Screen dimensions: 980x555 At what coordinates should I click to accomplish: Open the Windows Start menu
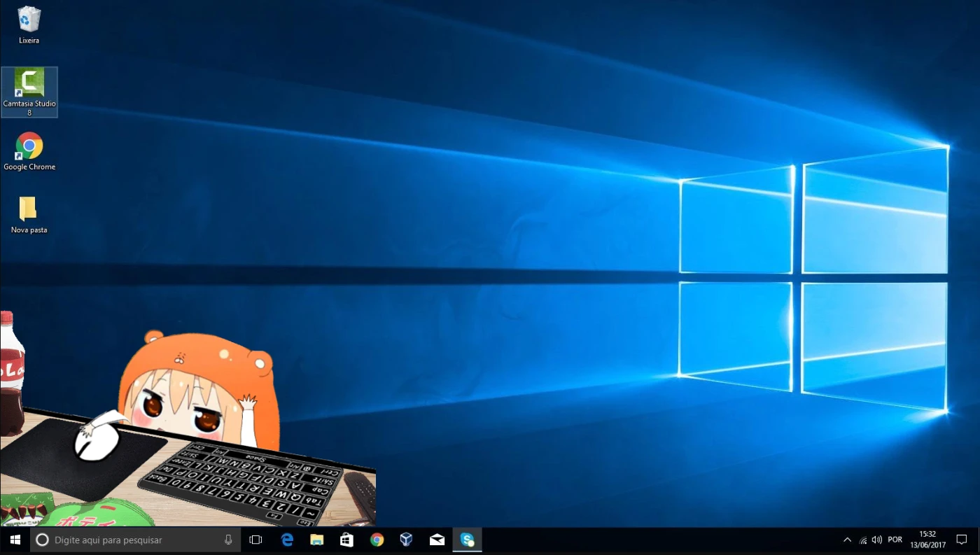[15, 540]
